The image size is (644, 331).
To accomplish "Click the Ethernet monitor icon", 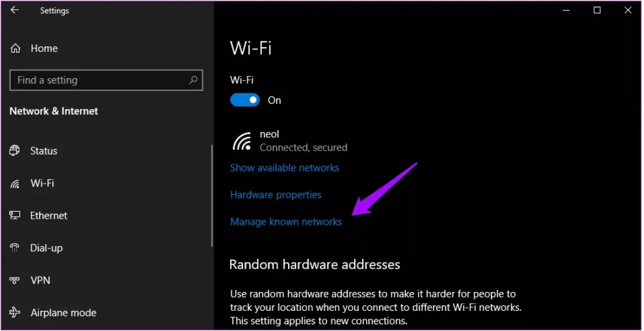I will click(x=15, y=216).
